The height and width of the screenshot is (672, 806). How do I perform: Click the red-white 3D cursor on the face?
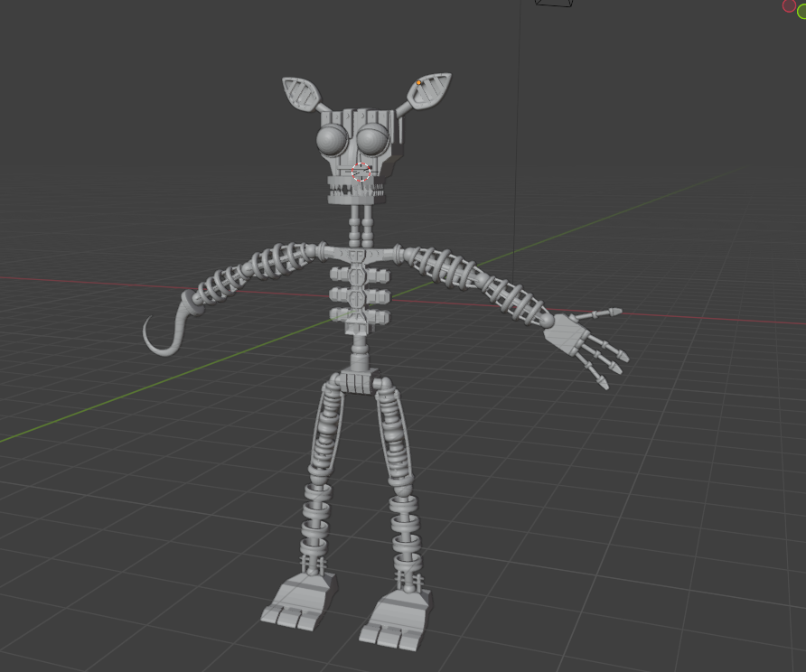point(361,172)
